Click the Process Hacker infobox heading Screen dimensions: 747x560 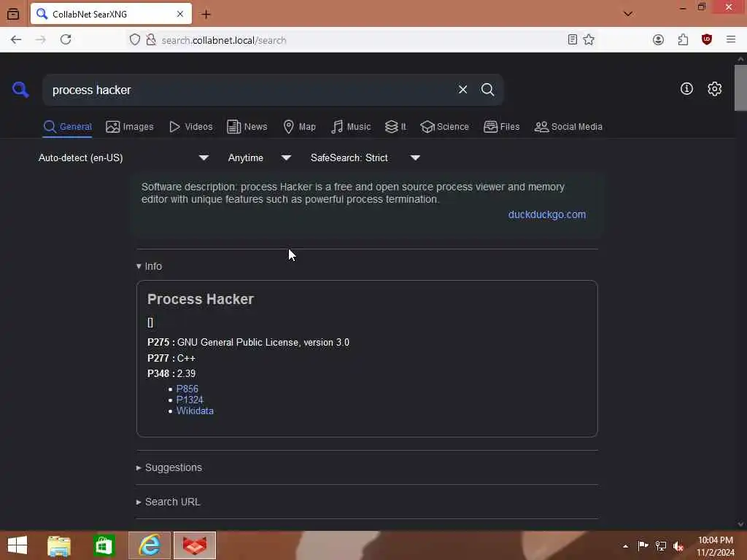pos(201,299)
